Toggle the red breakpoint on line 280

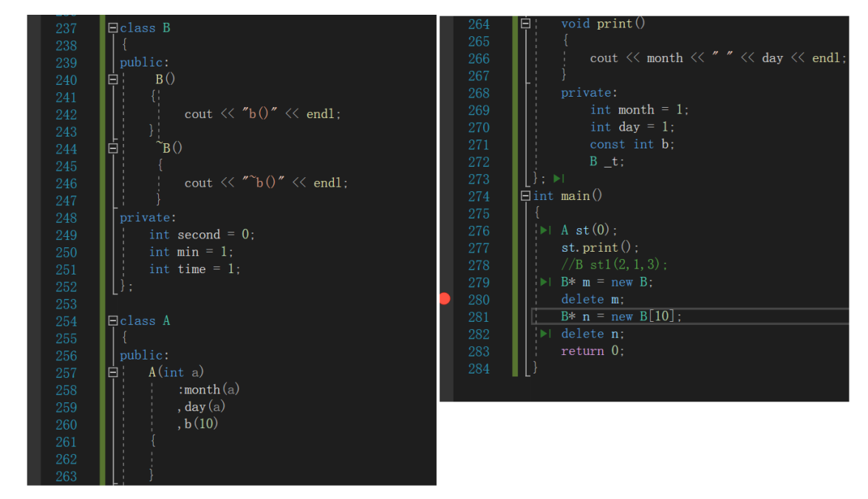(x=444, y=298)
